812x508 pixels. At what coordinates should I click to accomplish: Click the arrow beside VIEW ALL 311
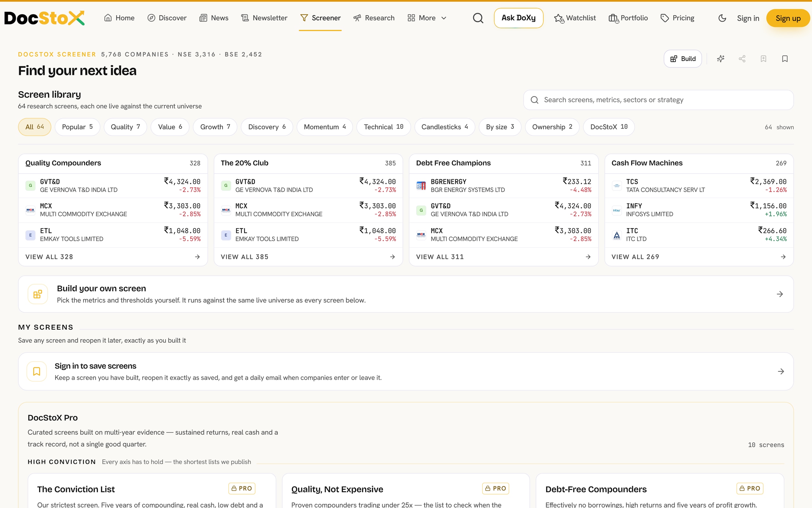(x=588, y=257)
